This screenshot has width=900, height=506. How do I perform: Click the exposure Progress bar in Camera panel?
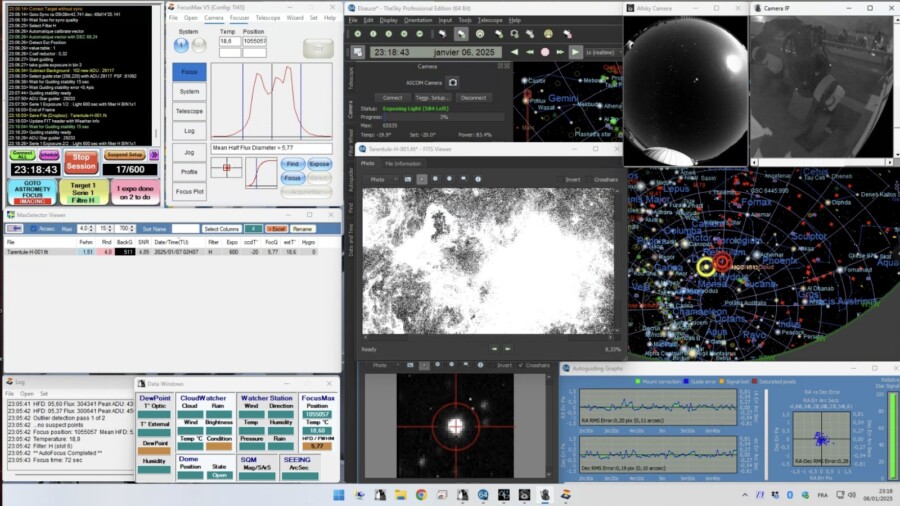[x=444, y=117]
